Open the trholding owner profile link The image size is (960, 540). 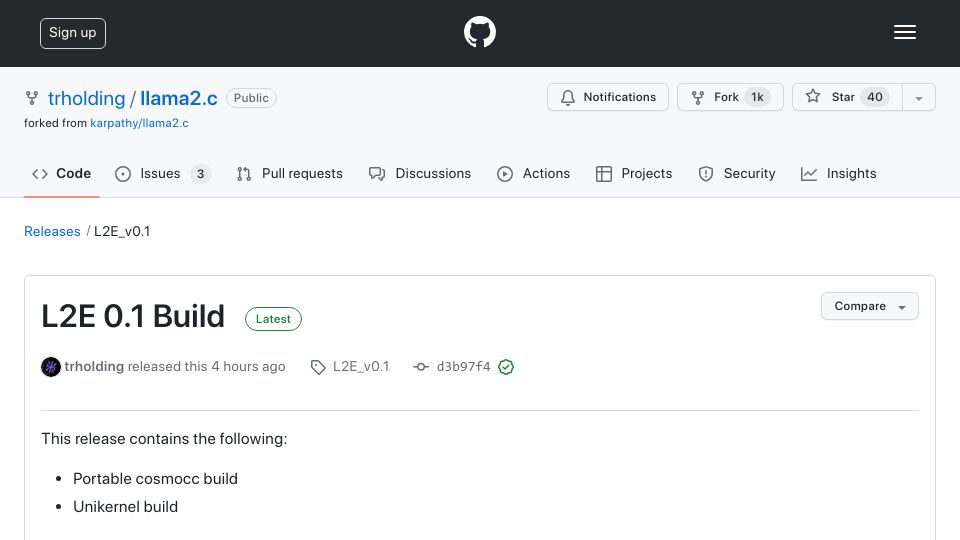pyautogui.click(x=86, y=98)
